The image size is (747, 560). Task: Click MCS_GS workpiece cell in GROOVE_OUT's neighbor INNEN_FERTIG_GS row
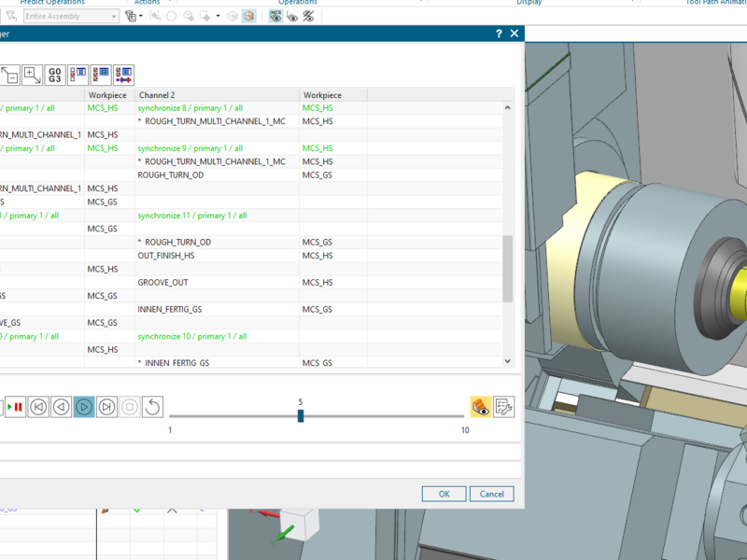pos(317,310)
